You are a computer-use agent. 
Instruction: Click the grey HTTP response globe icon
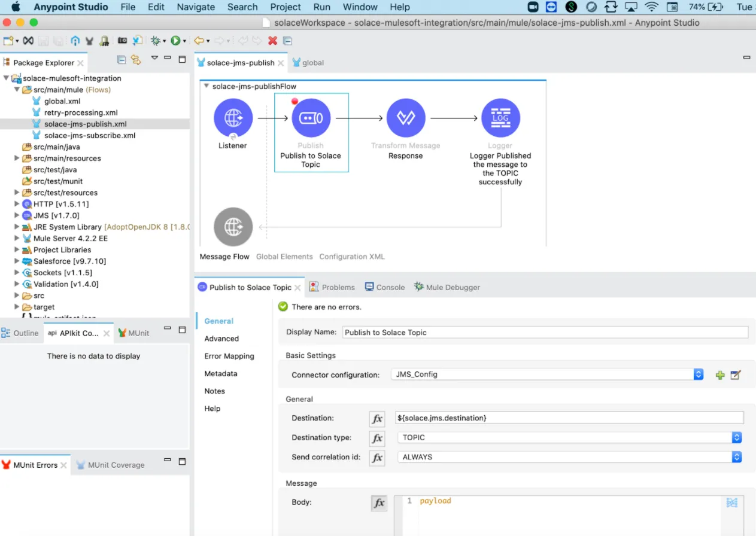coord(233,227)
